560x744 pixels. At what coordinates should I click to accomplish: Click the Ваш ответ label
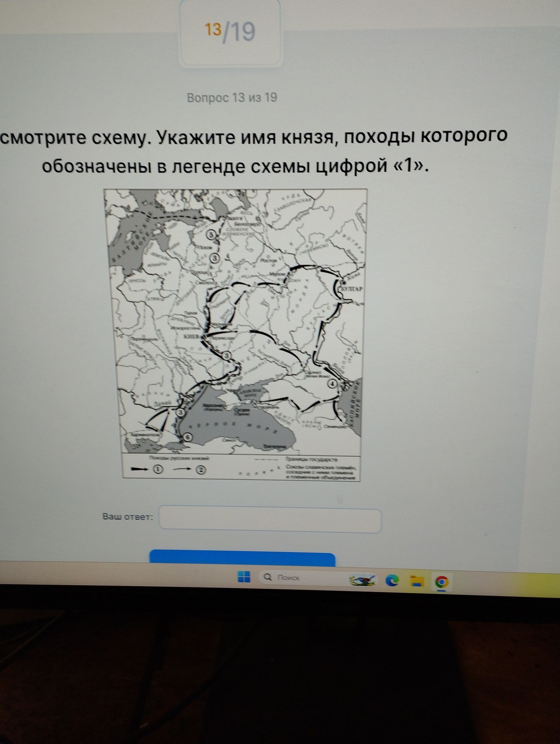(128, 517)
